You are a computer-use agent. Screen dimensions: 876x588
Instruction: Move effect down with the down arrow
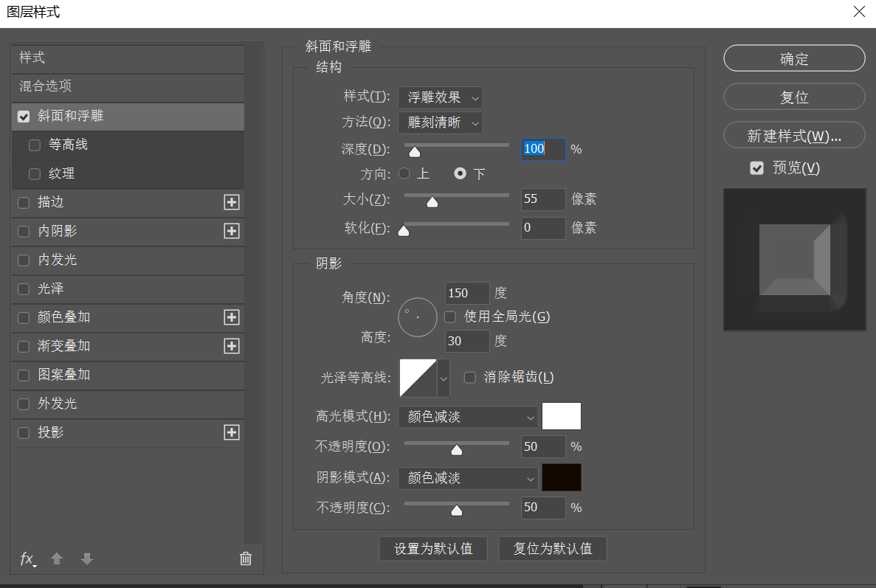86,558
